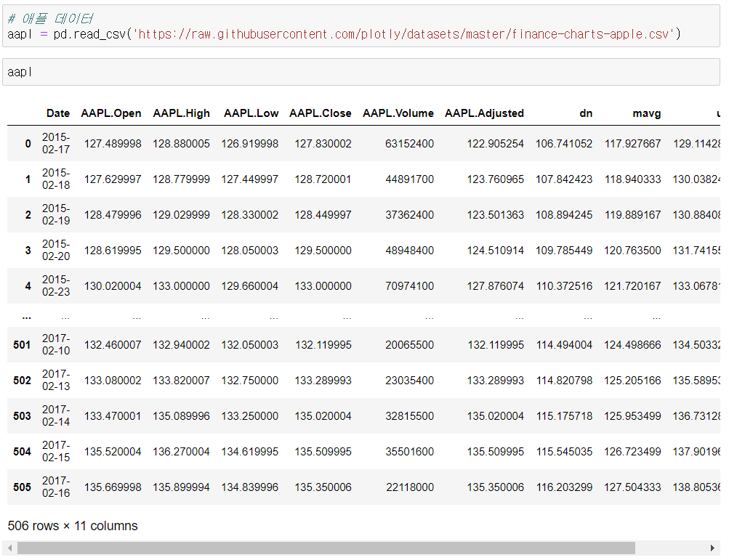
Task: Click the date cell 2015-02-20
Action: tap(56, 250)
